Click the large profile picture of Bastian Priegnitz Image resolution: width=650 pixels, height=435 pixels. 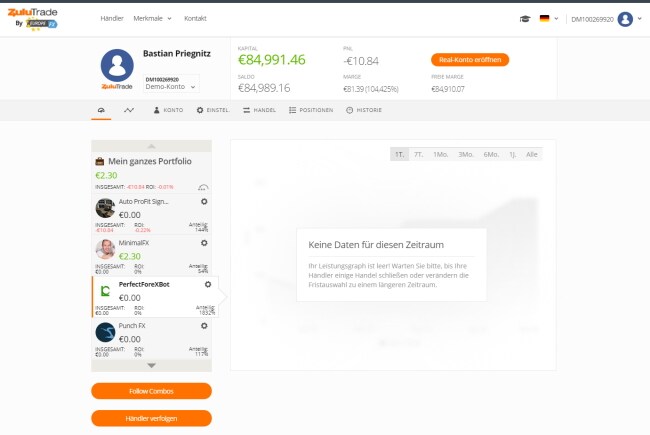coord(117,66)
